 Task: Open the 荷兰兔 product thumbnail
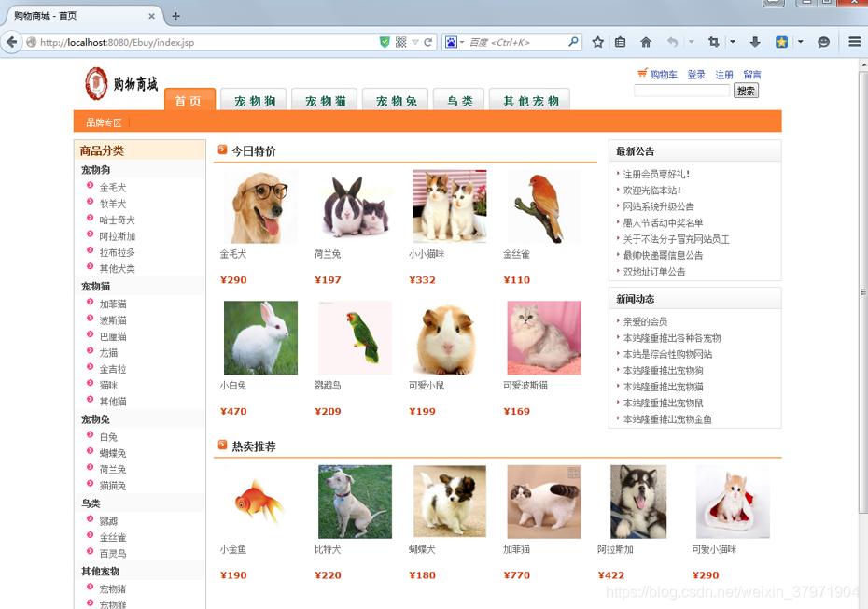[x=356, y=206]
